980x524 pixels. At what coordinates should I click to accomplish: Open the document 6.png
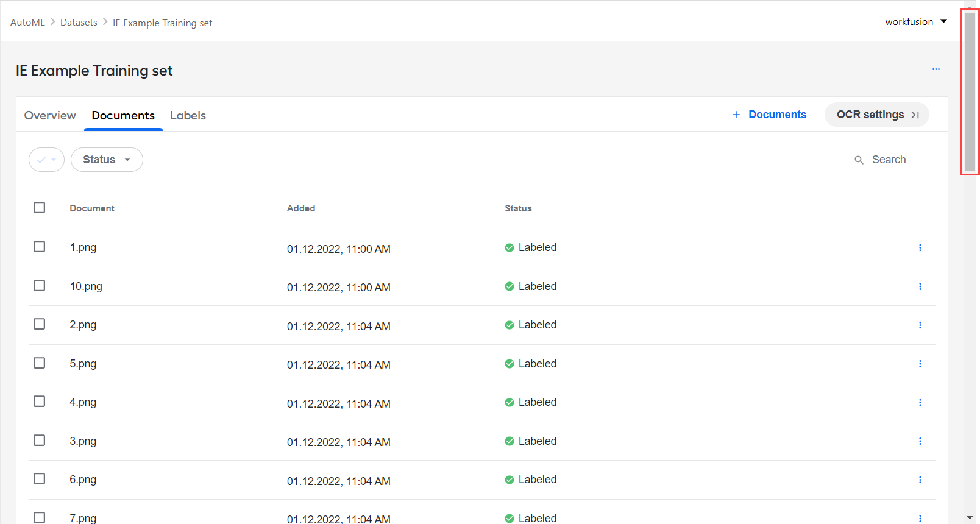pyautogui.click(x=83, y=480)
